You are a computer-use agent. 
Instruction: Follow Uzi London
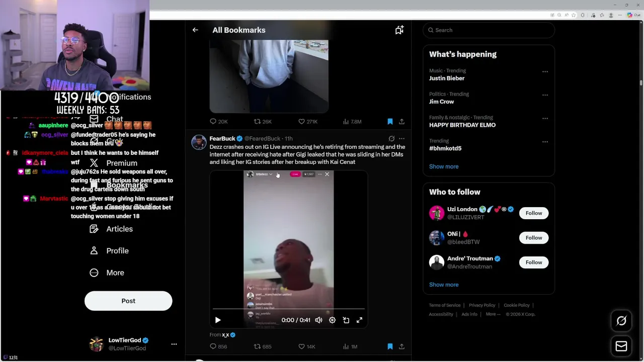point(534,213)
